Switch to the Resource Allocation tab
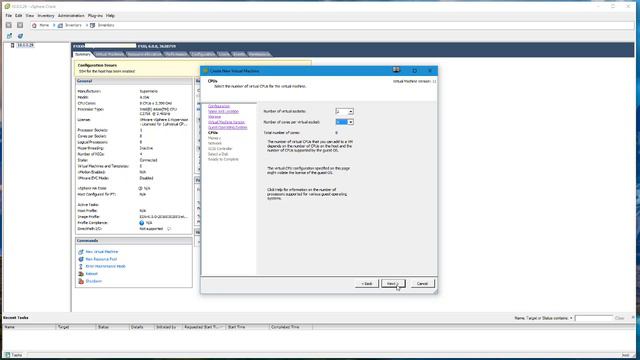The height and width of the screenshot is (360, 640). click(x=144, y=54)
